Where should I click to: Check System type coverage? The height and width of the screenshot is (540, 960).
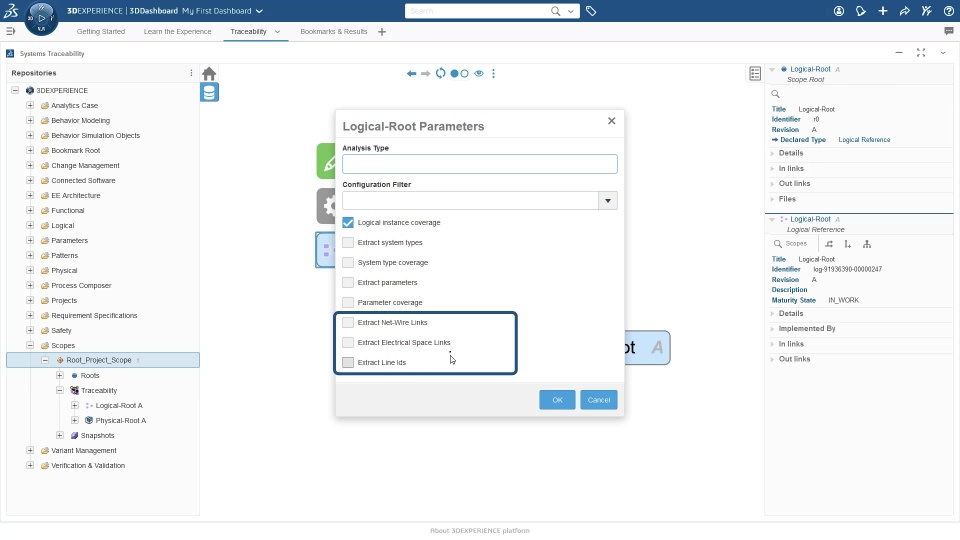348,263
